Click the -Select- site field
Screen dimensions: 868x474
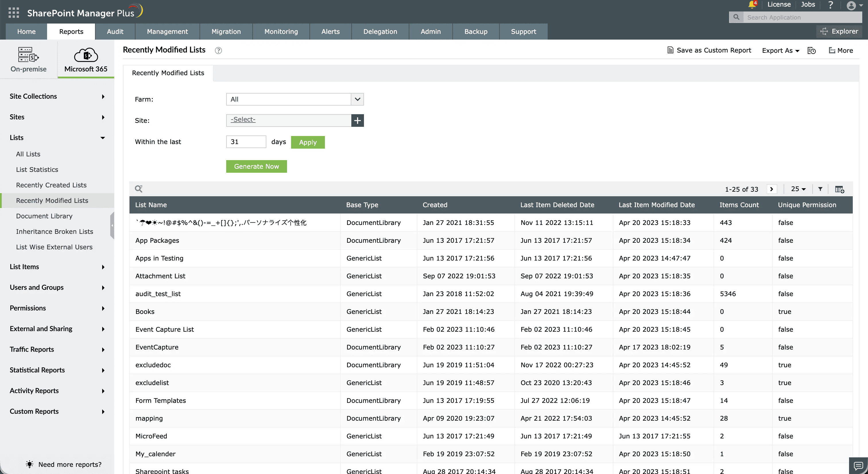[288, 120]
